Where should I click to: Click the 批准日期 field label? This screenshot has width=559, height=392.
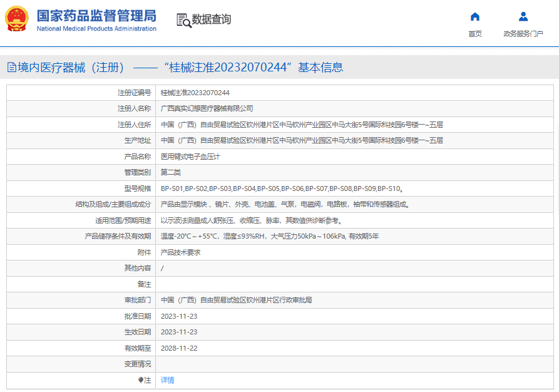tap(138, 316)
